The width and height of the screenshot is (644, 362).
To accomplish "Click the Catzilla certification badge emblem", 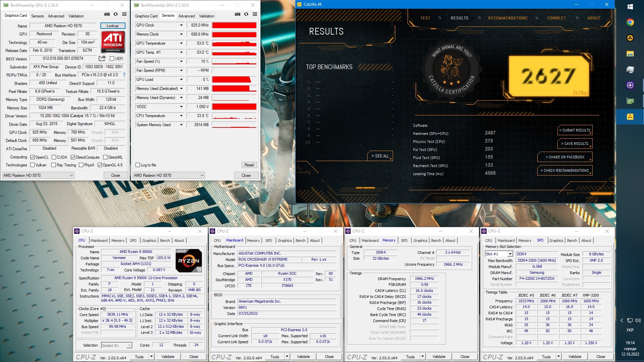I will 451,69.
